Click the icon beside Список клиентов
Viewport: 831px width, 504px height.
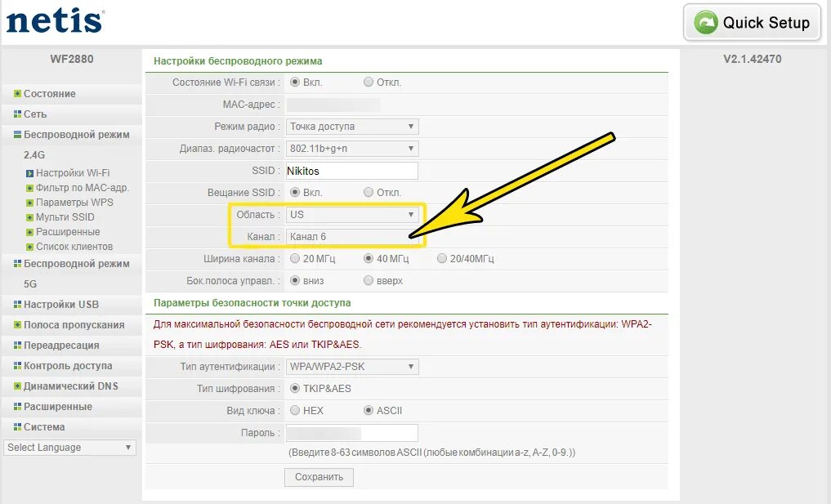[x=29, y=247]
